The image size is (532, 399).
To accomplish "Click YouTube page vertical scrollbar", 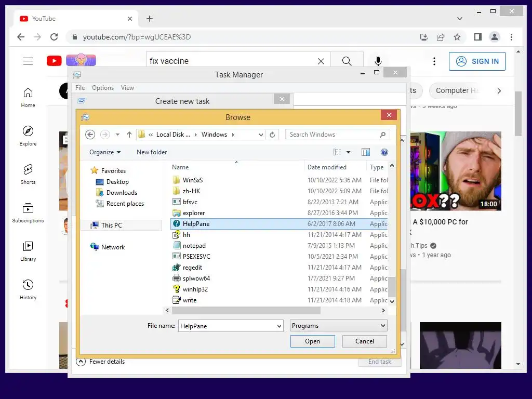I will point(518,114).
